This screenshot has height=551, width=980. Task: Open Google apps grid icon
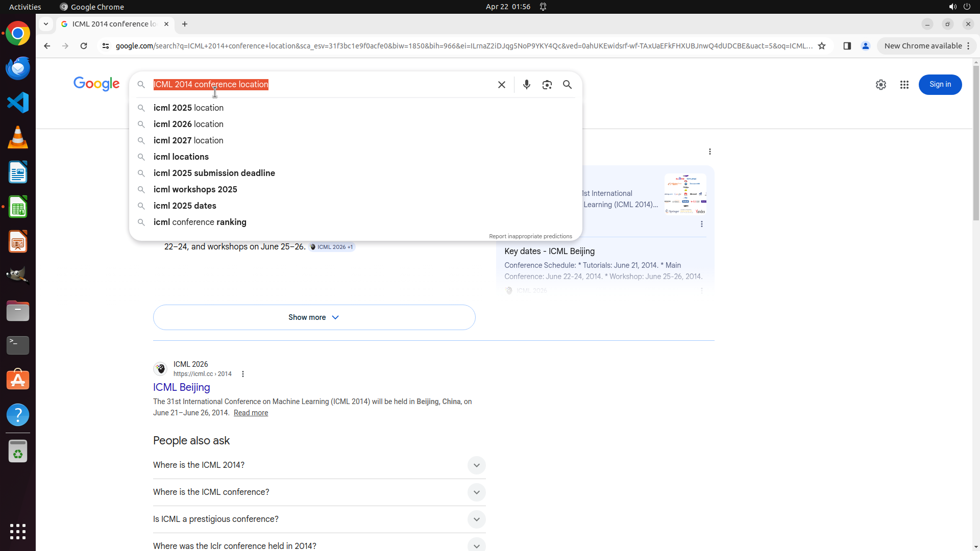coord(904,85)
